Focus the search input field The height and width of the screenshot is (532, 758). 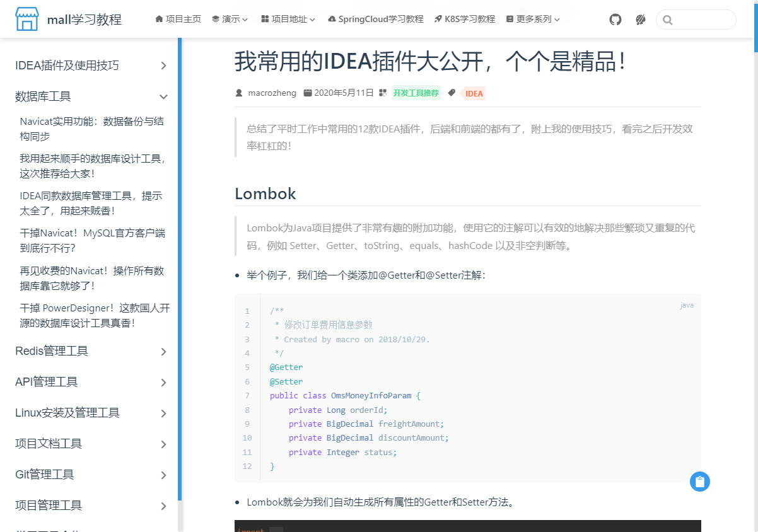pyautogui.click(x=696, y=20)
